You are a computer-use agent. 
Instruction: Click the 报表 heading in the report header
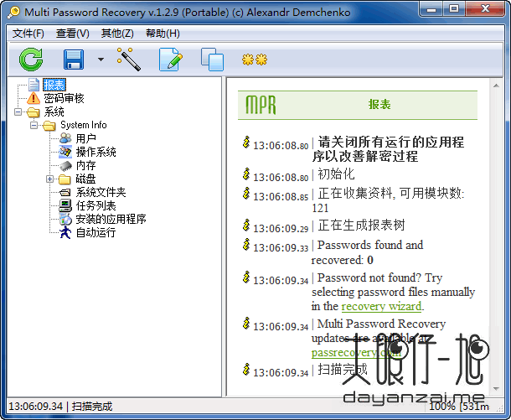coord(379,104)
